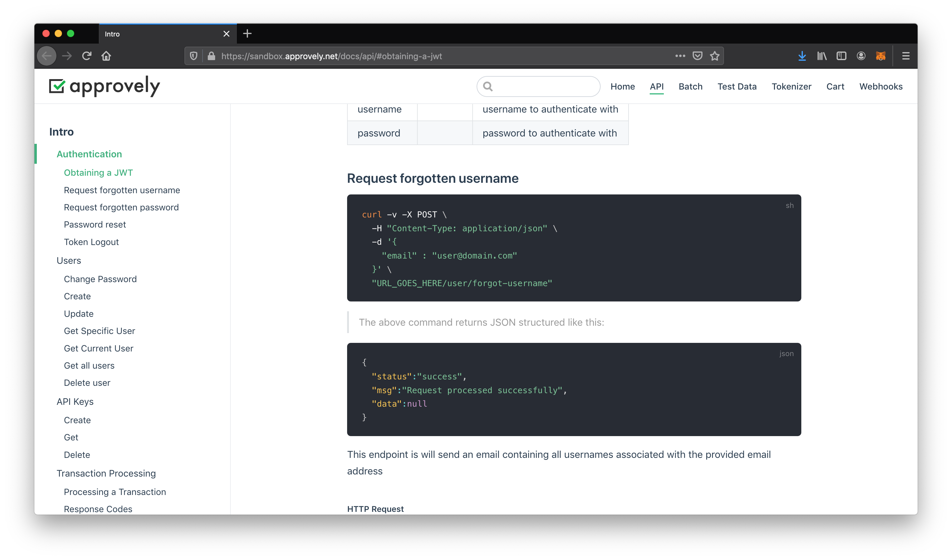
Task: Click the approvely logo
Action: 105,86
